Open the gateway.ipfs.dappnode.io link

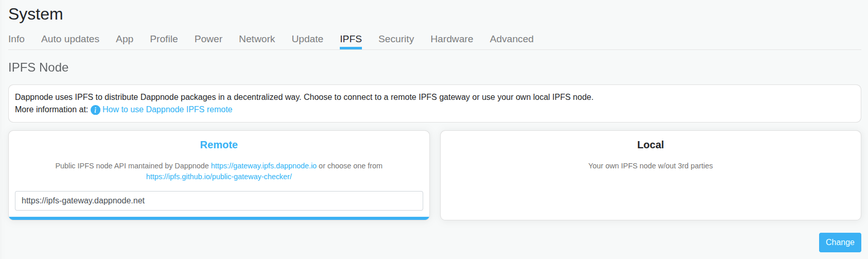point(264,166)
